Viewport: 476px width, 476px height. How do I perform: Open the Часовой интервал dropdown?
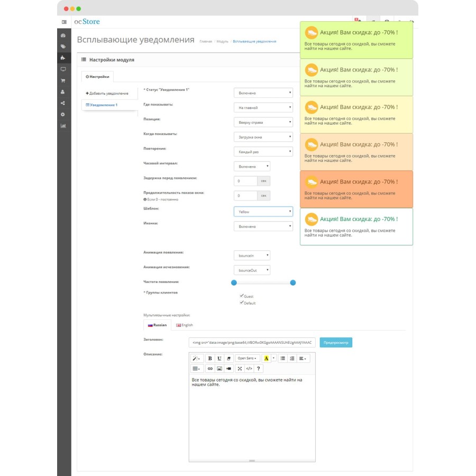coord(252,167)
